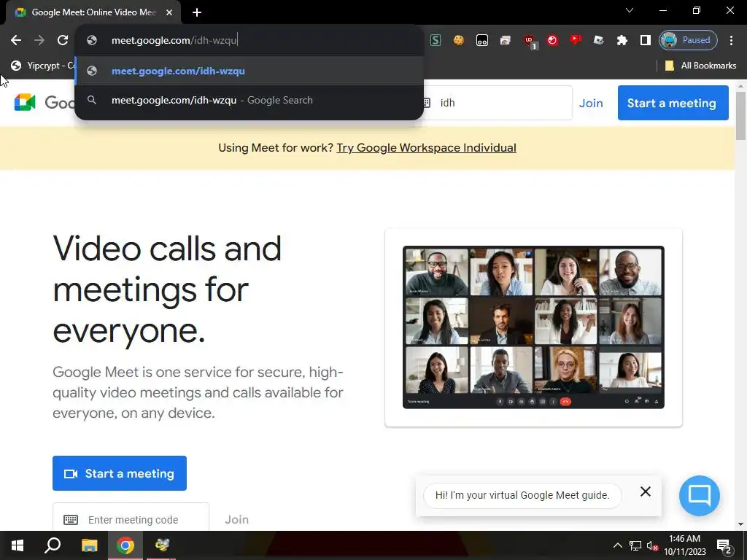The height and width of the screenshot is (560, 747).
Task: Select meet.google.com/idh-wzqu URL suggestion
Action: point(249,71)
